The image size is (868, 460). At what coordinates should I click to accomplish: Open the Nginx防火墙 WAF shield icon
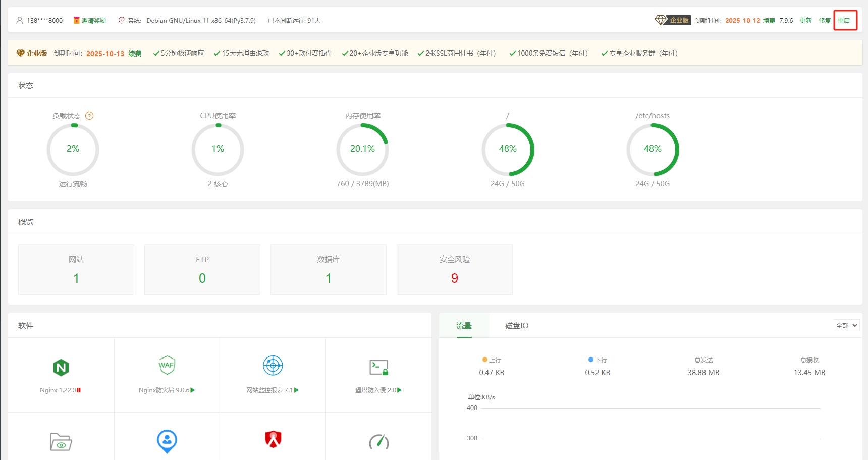click(167, 365)
